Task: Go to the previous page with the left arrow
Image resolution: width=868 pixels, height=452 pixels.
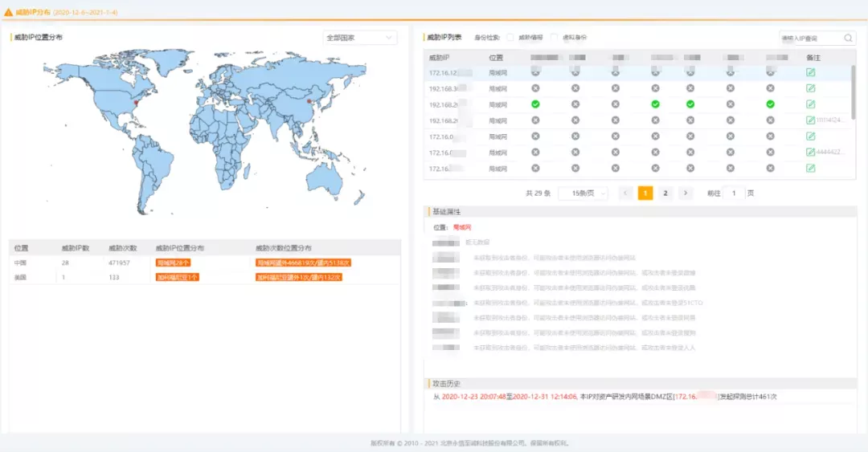Action: tap(625, 193)
